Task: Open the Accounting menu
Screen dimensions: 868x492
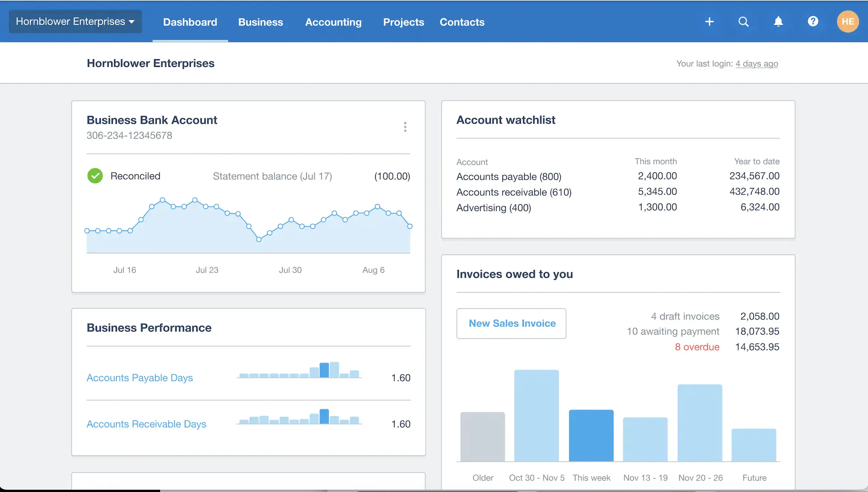Action: point(333,22)
